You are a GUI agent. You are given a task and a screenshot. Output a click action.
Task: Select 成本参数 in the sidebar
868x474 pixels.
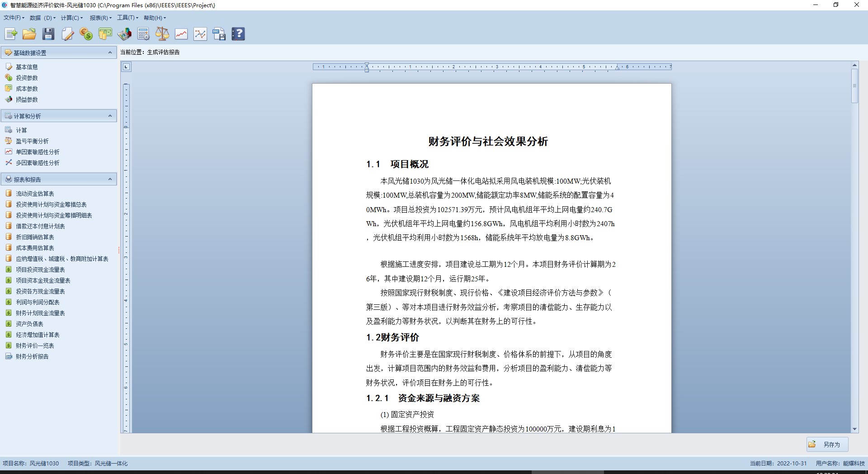[x=27, y=89]
